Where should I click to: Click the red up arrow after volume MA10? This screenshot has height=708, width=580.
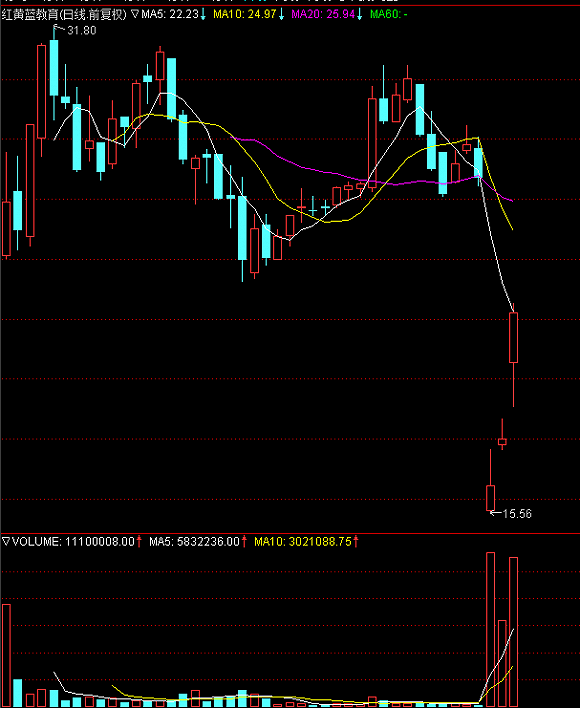pos(356,541)
